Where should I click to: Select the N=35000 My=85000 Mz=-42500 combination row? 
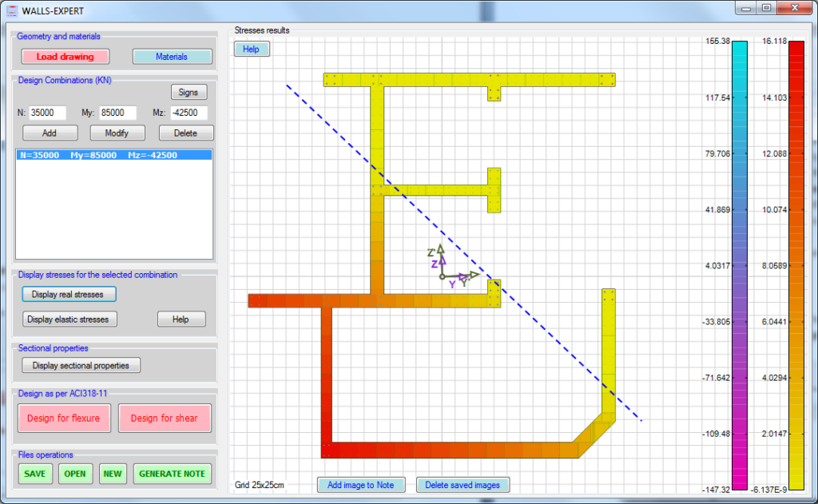(x=114, y=155)
